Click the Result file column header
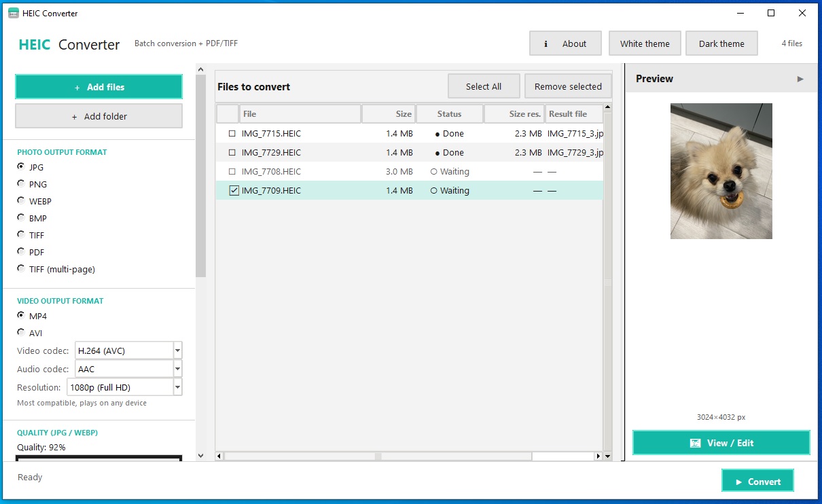 pyautogui.click(x=573, y=114)
